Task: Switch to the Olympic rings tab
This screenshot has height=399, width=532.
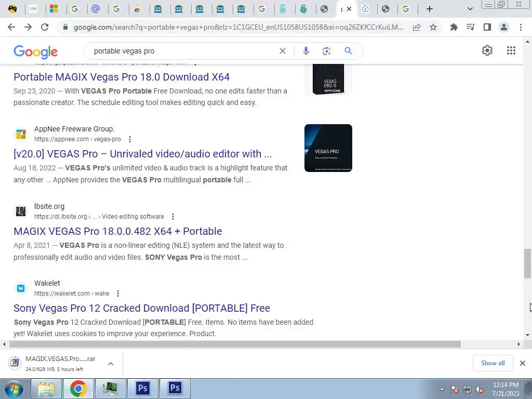Action: (33, 9)
